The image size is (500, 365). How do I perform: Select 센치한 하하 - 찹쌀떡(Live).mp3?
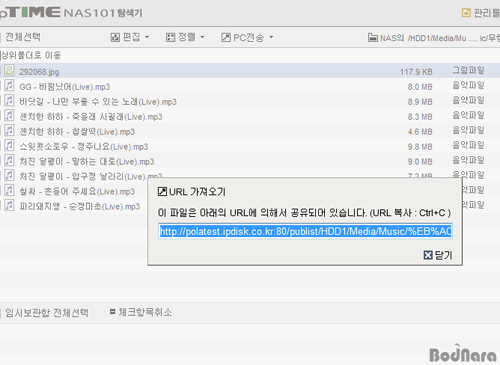77,132
